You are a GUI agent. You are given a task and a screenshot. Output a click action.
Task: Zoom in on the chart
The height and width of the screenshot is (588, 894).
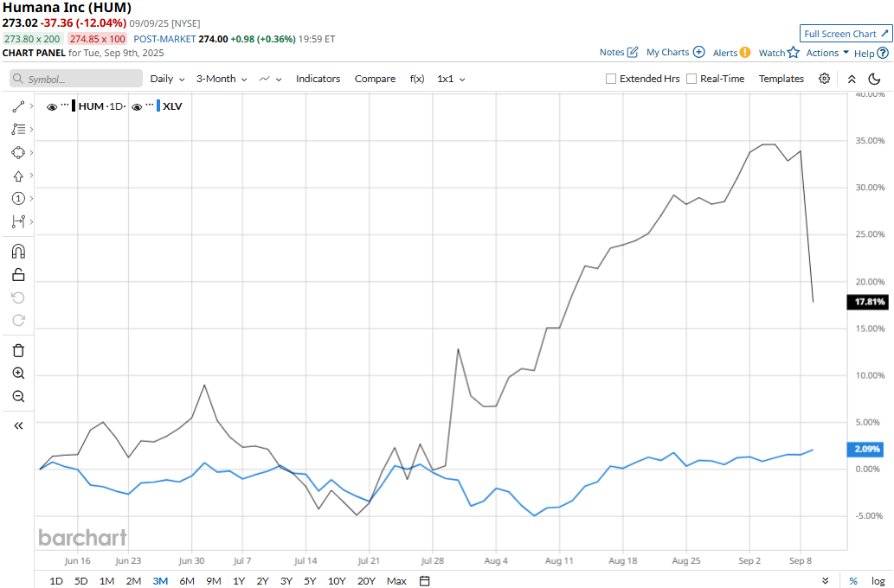(18, 374)
